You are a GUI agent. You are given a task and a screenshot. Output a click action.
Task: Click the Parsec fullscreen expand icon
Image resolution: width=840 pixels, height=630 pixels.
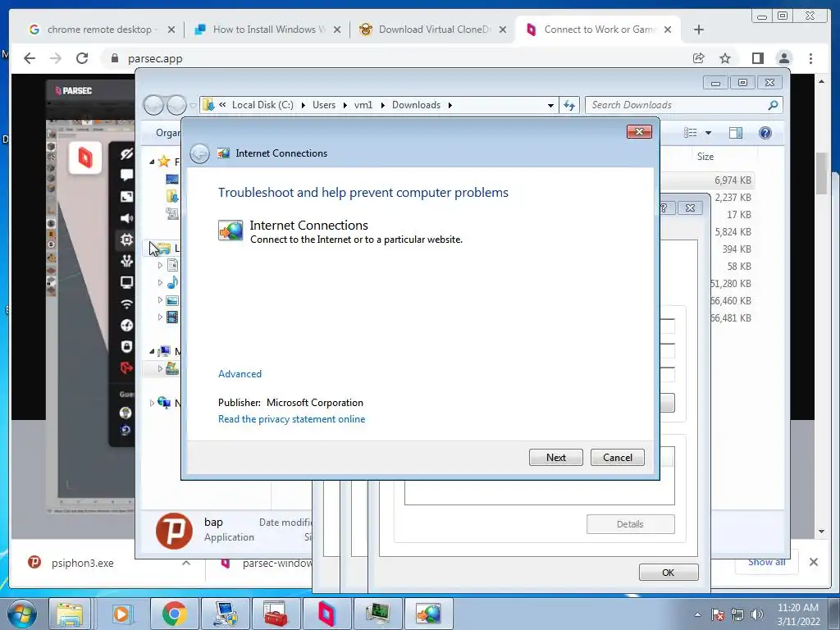[x=126, y=197]
